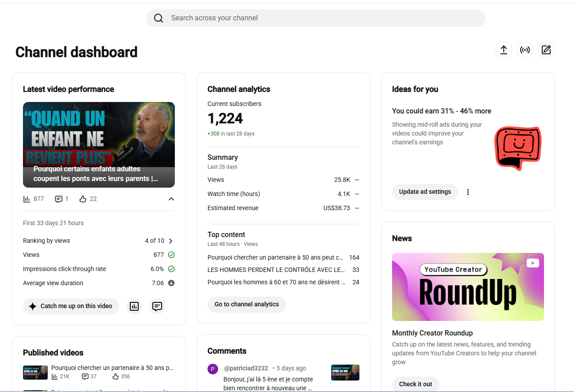Click the comment bubble icon beside 1
Screen dimensions: 574x392
[59, 199]
